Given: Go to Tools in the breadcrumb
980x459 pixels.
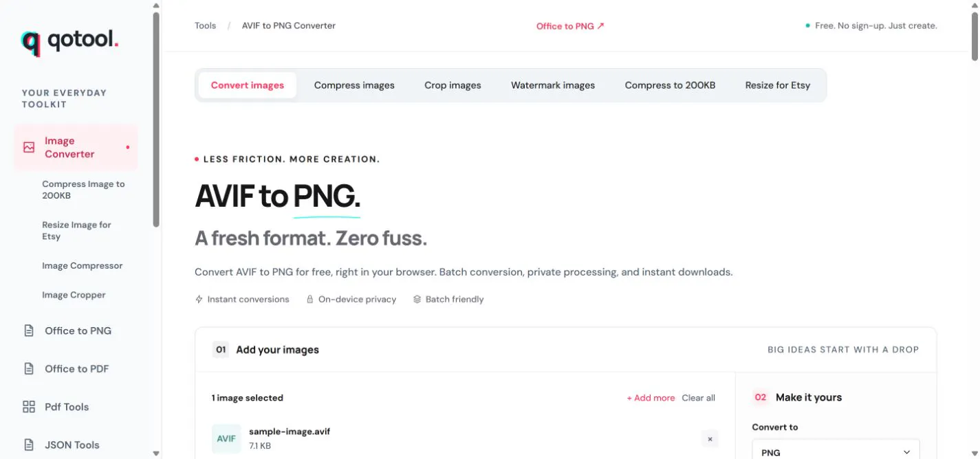Looking at the screenshot, I should [205, 25].
